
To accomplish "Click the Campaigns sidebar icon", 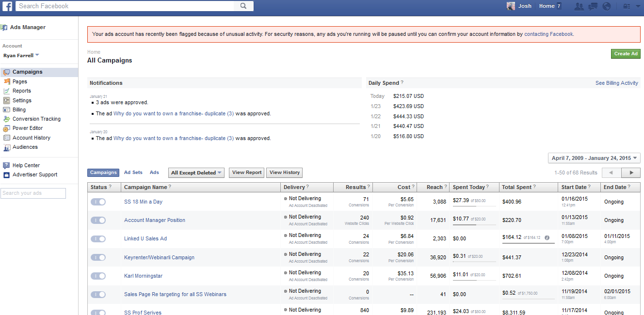I will 6,72.
